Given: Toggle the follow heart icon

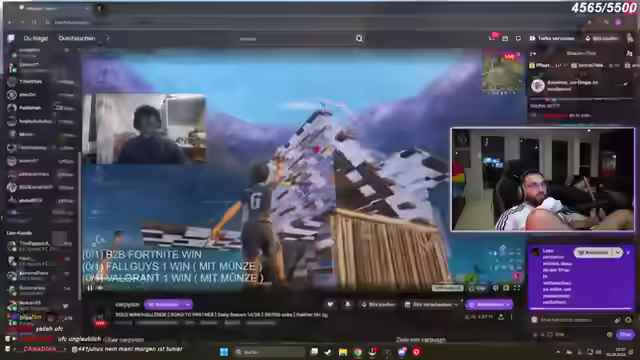Looking at the screenshot, I should pos(330,304).
